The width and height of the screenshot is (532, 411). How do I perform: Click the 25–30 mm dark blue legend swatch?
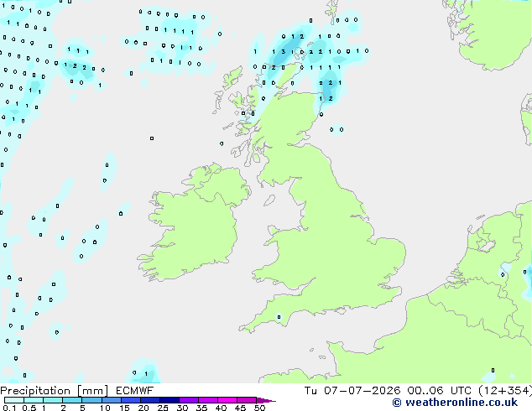(169, 400)
